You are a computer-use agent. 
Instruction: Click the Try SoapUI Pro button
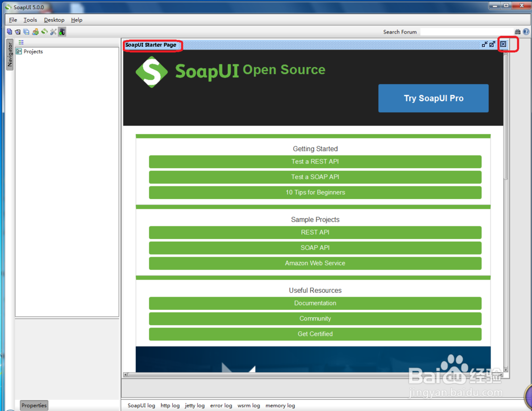[x=433, y=98]
